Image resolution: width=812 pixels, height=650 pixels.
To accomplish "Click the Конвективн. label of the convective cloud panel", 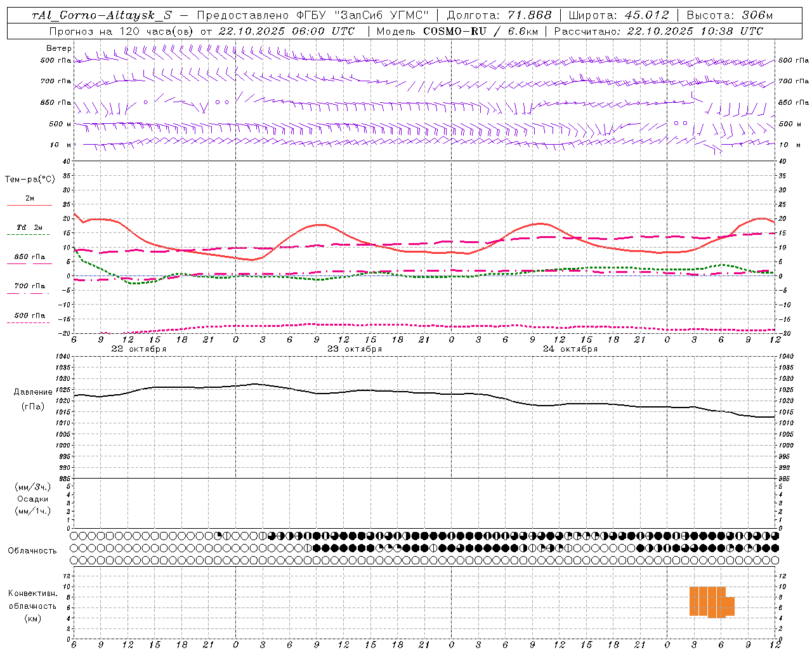I will click(x=33, y=594).
